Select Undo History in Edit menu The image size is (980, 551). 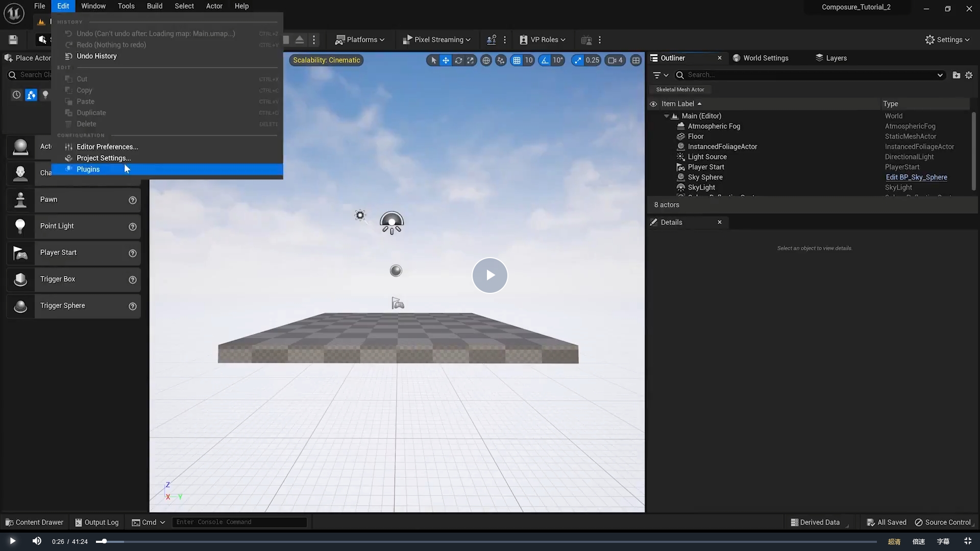[167, 56]
